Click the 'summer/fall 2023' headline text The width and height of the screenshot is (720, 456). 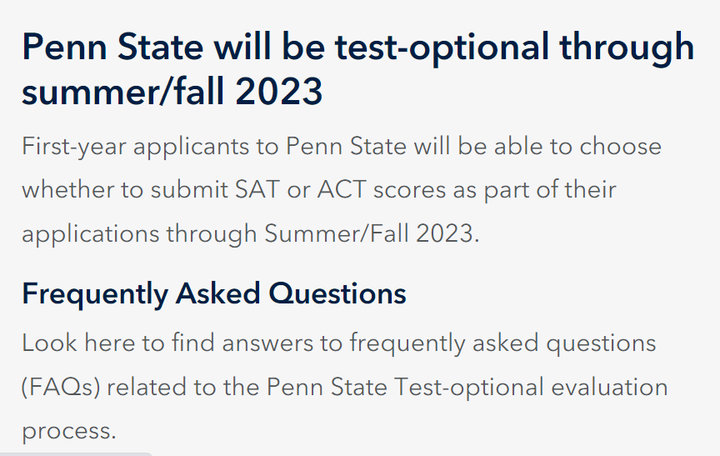click(172, 91)
